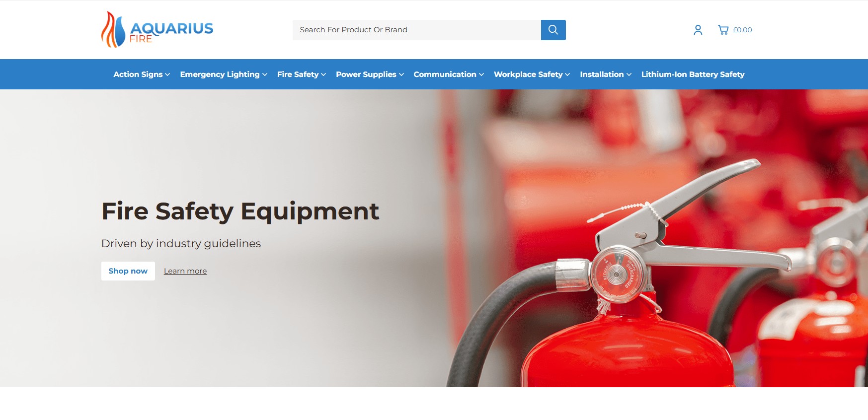Click the chevron beside Action Signs
The image size is (868, 420).
pos(167,74)
